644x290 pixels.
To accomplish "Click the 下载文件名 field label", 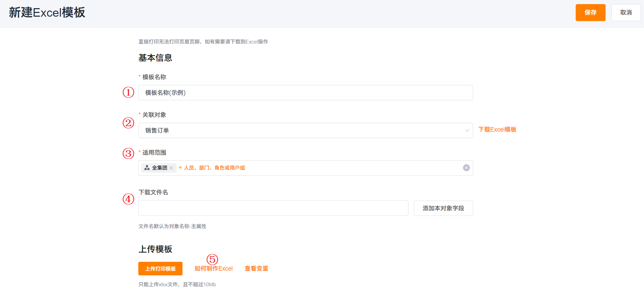I will click(x=153, y=192).
